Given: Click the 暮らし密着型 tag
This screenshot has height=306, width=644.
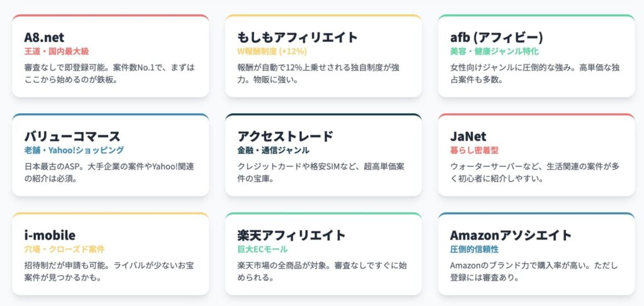Looking at the screenshot, I should [x=474, y=150].
